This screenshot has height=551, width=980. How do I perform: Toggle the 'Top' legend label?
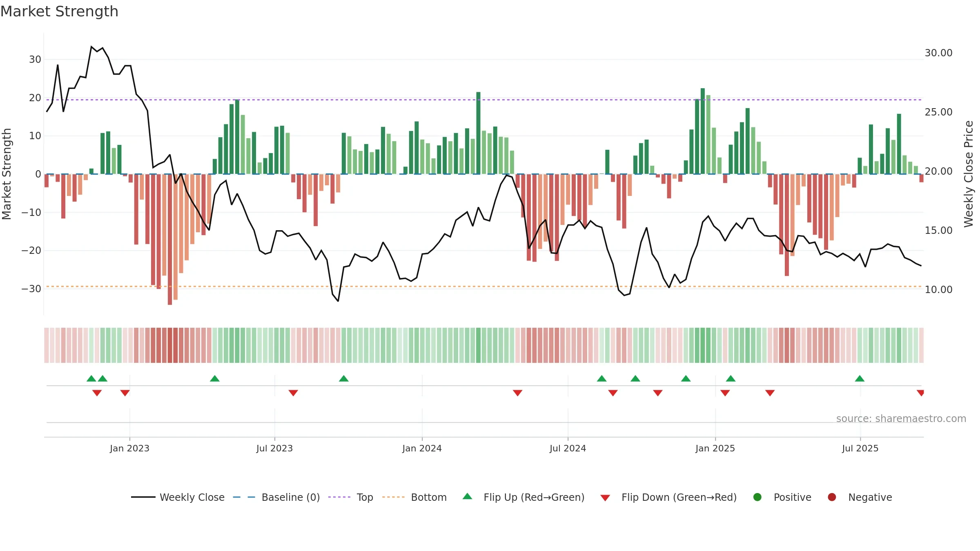[365, 498]
